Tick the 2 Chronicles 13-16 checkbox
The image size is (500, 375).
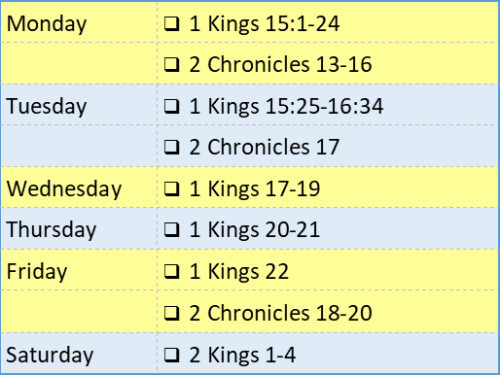pyautogui.click(x=172, y=65)
